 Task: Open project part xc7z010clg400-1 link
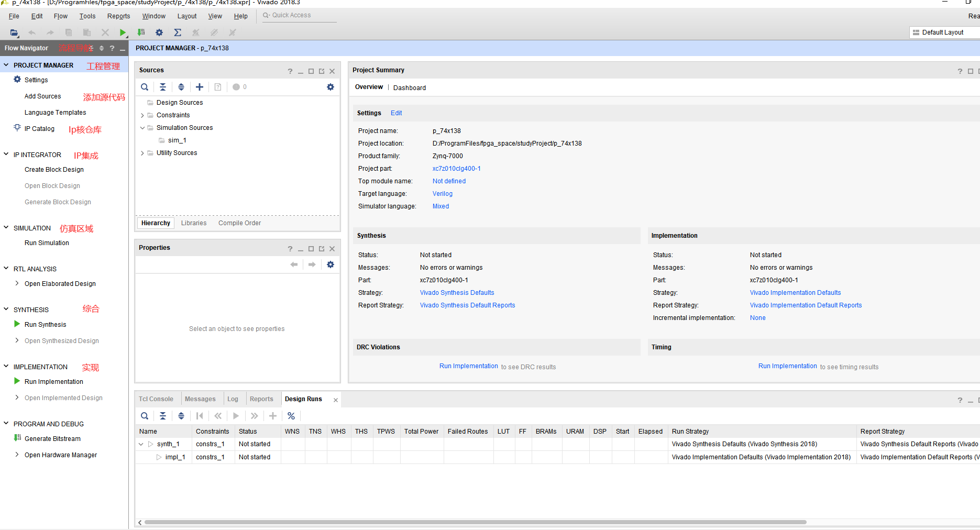tap(457, 169)
